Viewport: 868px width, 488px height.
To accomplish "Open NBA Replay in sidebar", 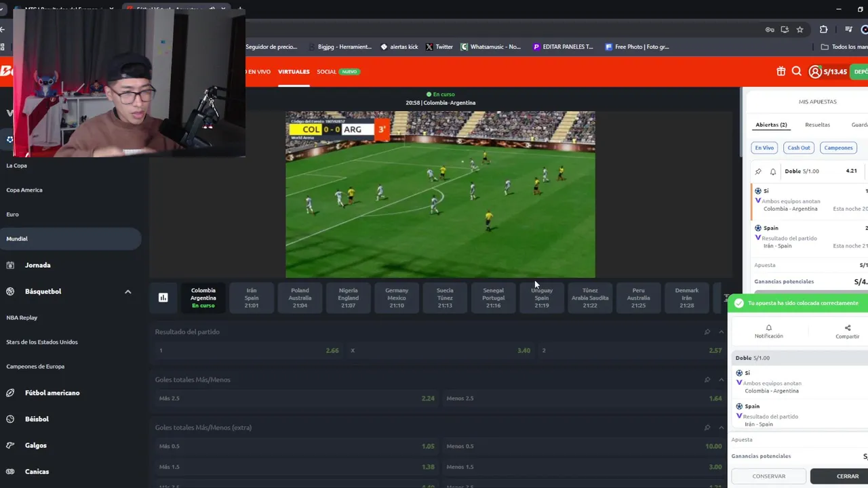I will 22,317.
